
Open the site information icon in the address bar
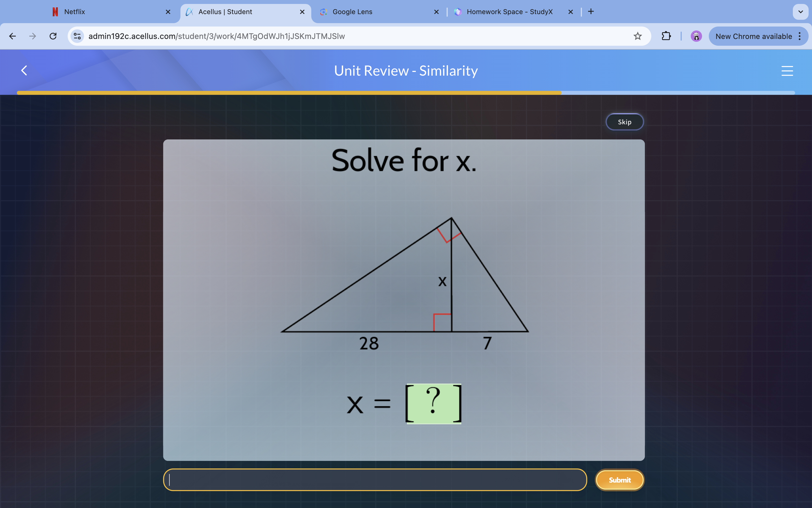pos(77,36)
